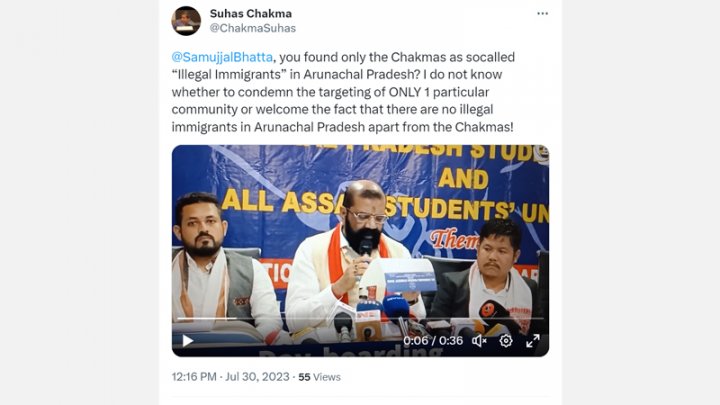Expand the video to fullscreen

(533, 341)
